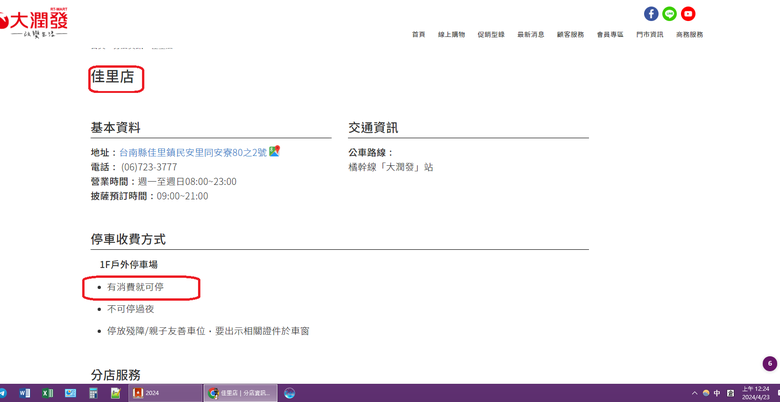
Task: Open the Telegram icon in the taskbar
Action: tap(2, 393)
